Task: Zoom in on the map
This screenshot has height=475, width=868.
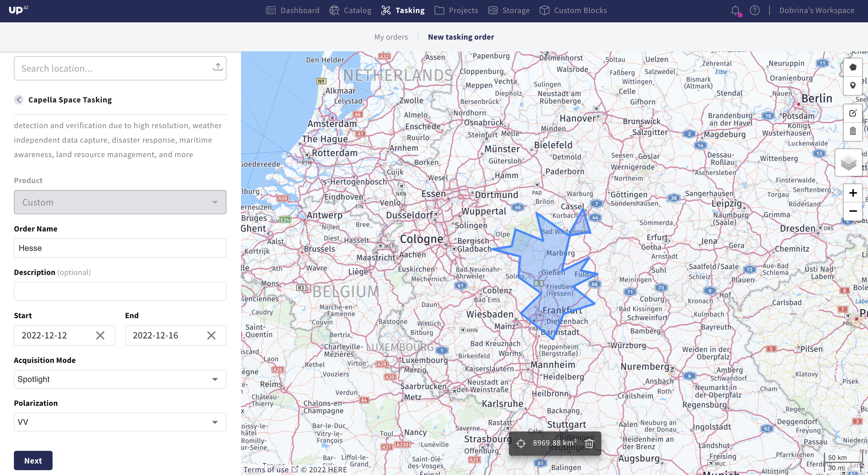Action: (x=853, y=193)
